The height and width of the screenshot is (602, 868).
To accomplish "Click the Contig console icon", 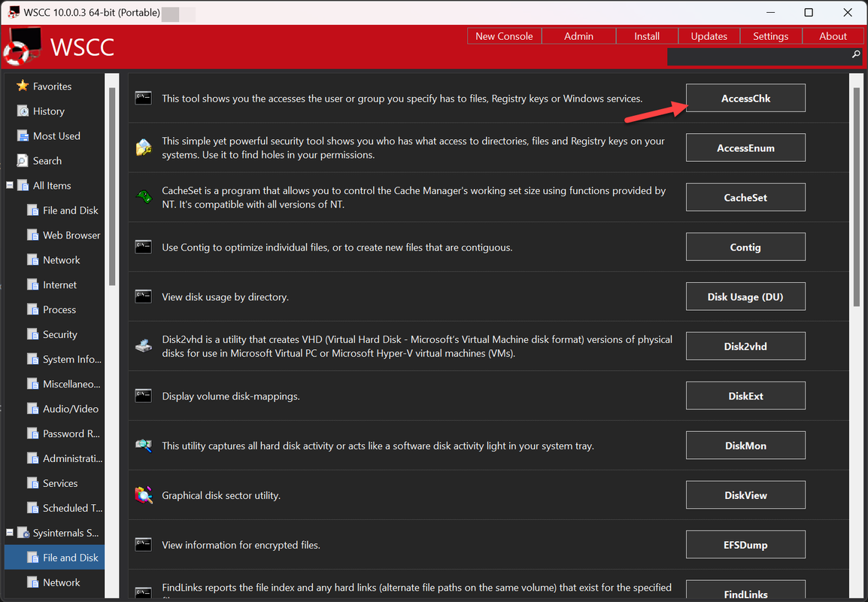I will pyautogui.click(x=144, y=247).
